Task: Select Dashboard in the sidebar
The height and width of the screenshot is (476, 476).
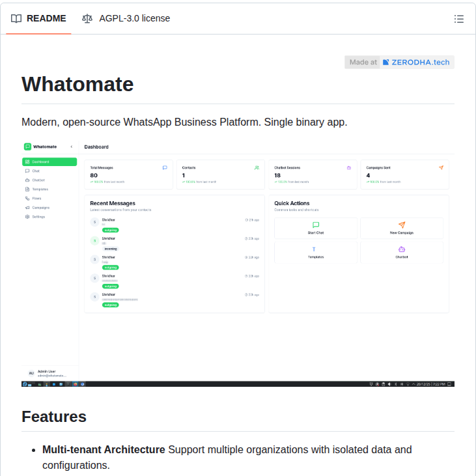Action: (49, 161)
